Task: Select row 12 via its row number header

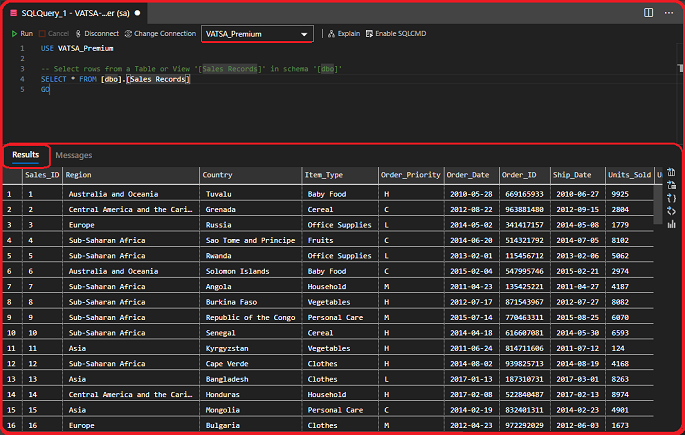Action: coord(12,363)
